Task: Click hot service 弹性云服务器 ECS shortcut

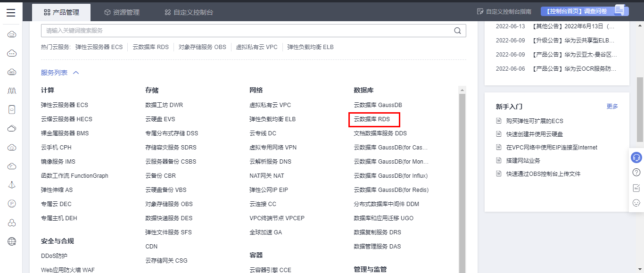Action: [x=99, y=47]
